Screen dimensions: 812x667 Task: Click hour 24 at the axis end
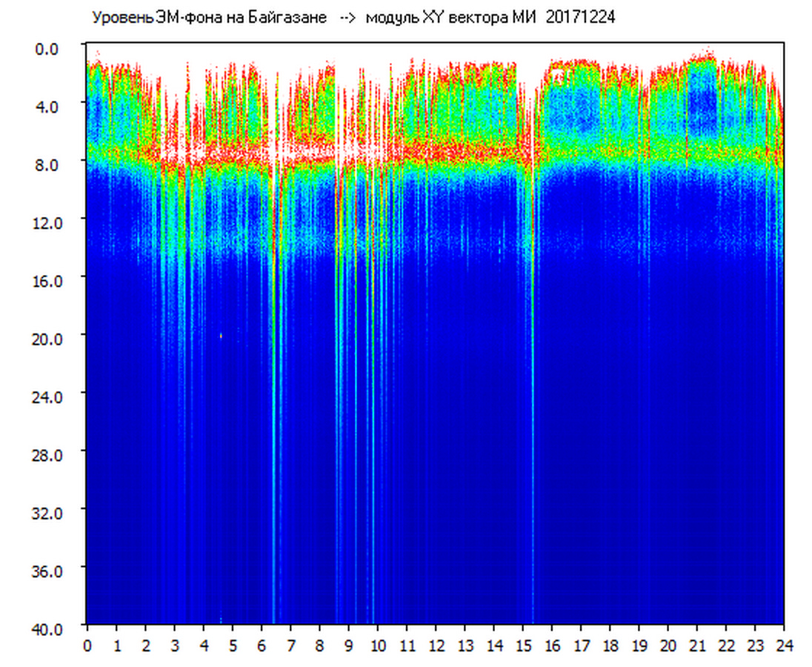tap(784, 646)
